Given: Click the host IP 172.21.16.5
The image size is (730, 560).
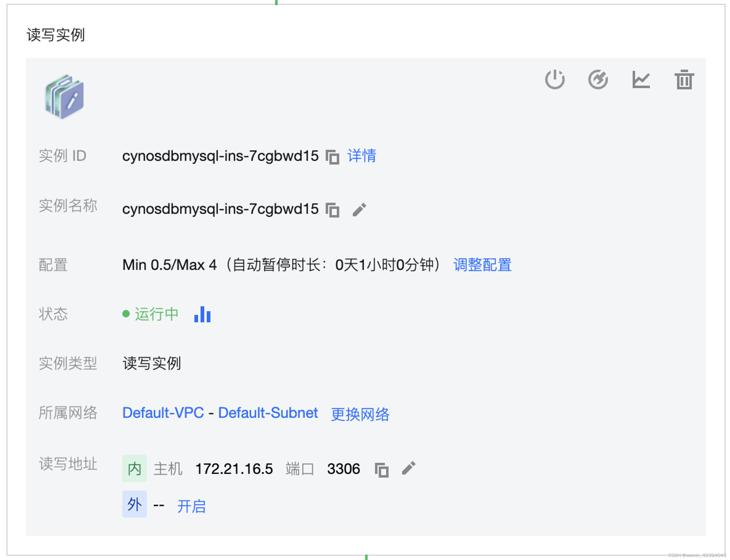Looking at the screenshot, I should point(234,469).
